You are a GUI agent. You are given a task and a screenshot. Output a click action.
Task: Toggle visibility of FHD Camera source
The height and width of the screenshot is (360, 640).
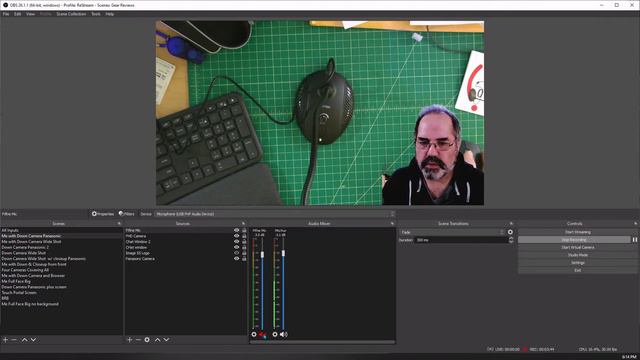(236, 236)
